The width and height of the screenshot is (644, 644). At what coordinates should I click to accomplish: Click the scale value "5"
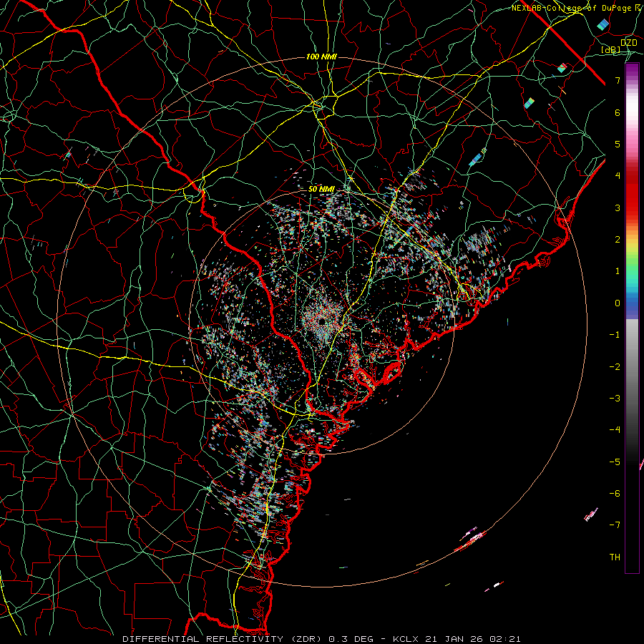pyautogui.click(x=618, y=144)
